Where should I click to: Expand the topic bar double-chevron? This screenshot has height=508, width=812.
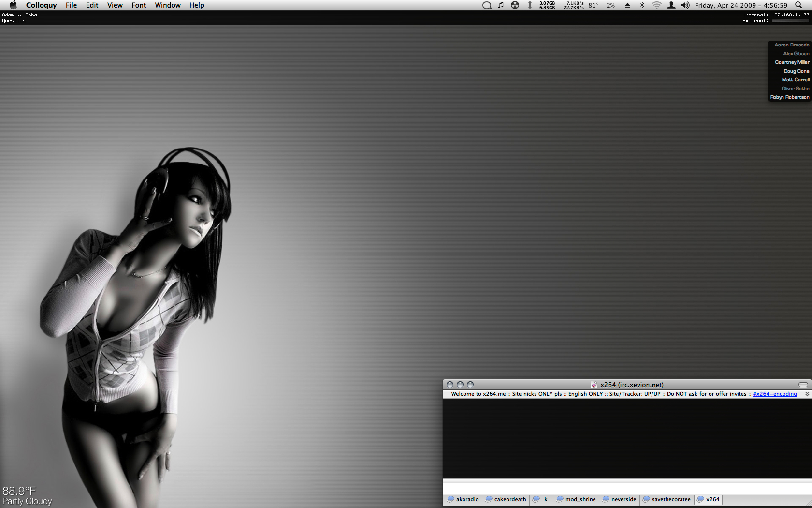click(x=807, y=394)
